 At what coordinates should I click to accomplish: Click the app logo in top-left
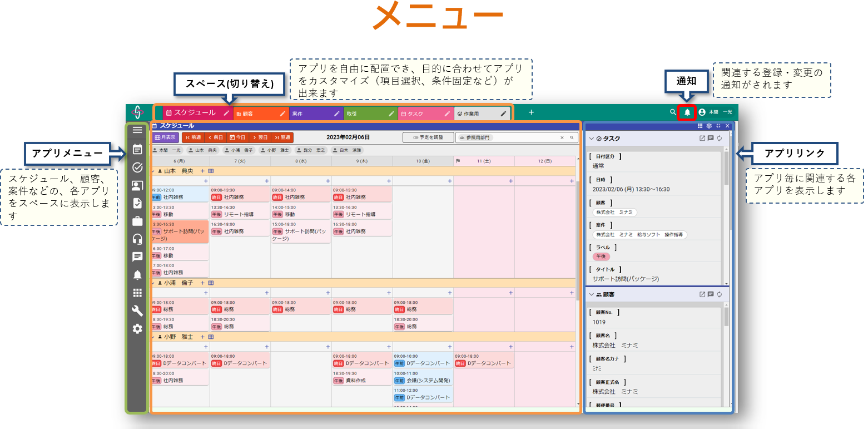click(x=137, y=112)
